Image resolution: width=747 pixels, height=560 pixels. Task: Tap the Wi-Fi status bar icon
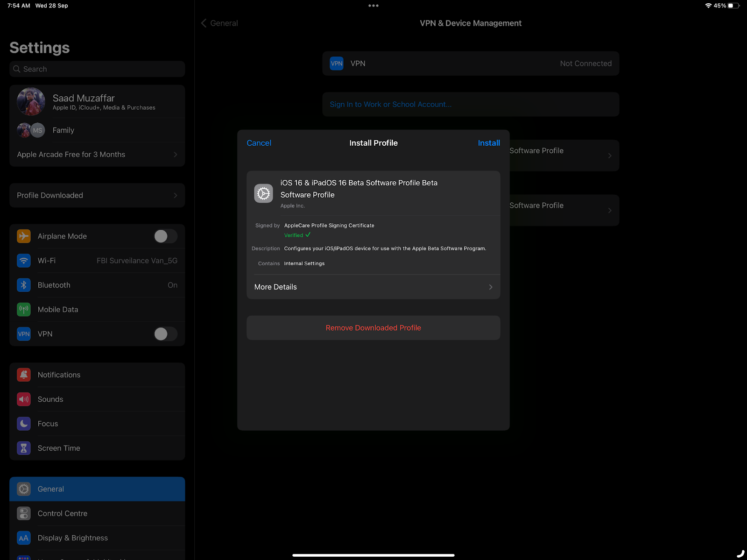tap(708, 6)
